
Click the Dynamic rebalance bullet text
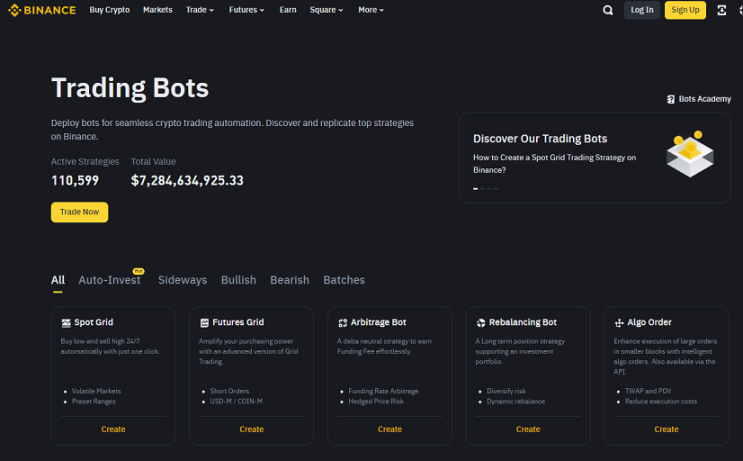click(516, 401)
